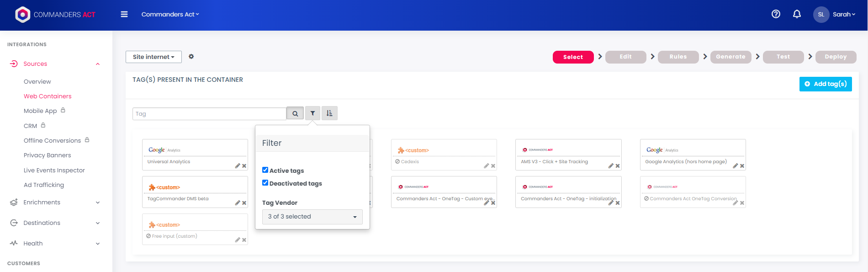This screenshot has height=272, width=868.
Task: Click the filter funnel icon
Action: pyautogui.click(x=312, y=113)
